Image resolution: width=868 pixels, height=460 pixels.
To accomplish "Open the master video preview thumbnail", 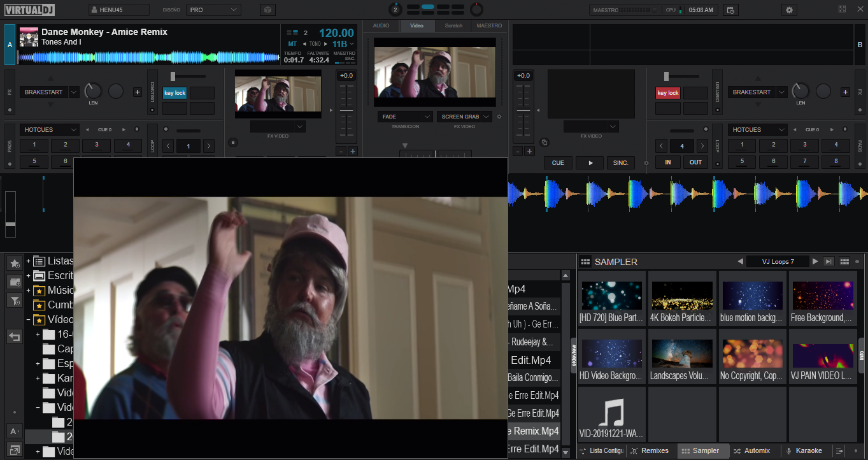I will click(x=435, y=72).
